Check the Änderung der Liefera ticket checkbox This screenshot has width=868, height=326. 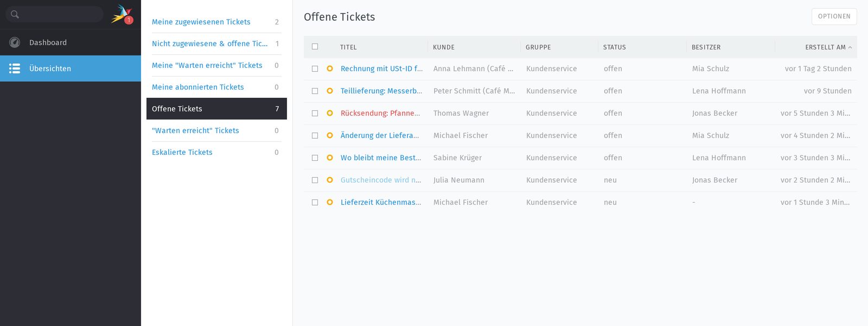click(315, 136)
